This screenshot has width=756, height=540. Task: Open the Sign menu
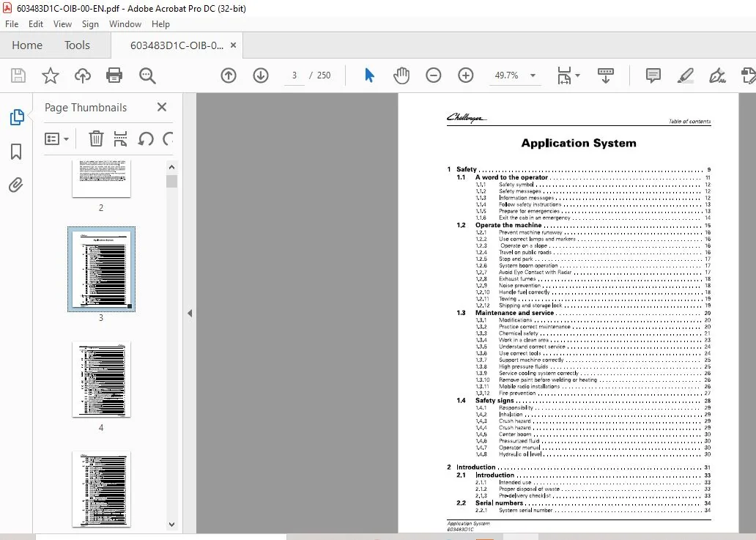pos(90,24)
